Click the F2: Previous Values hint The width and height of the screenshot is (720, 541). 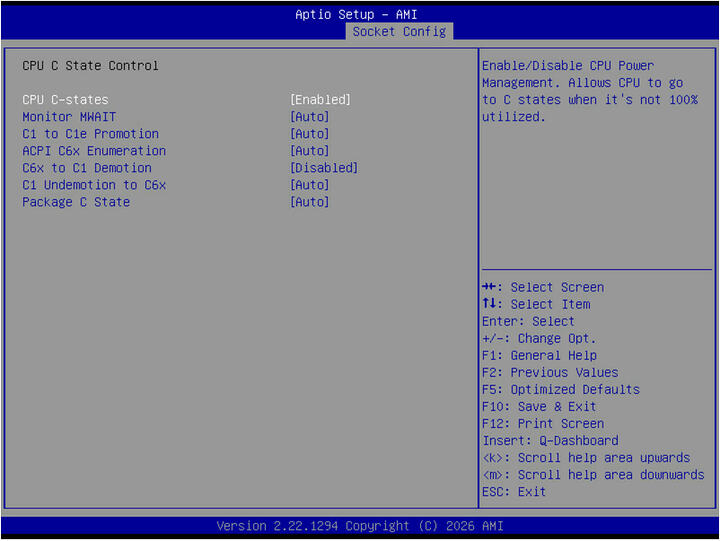coord(550,372)
